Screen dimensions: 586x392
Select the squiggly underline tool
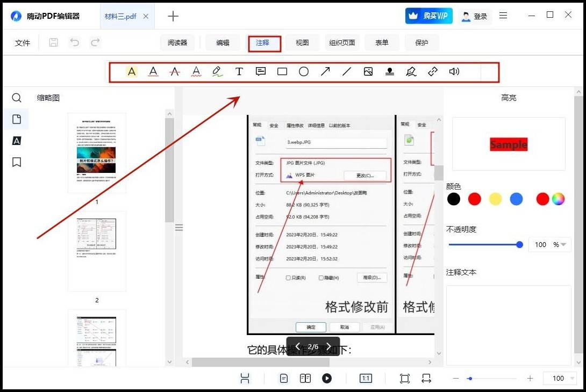(196, 71)
